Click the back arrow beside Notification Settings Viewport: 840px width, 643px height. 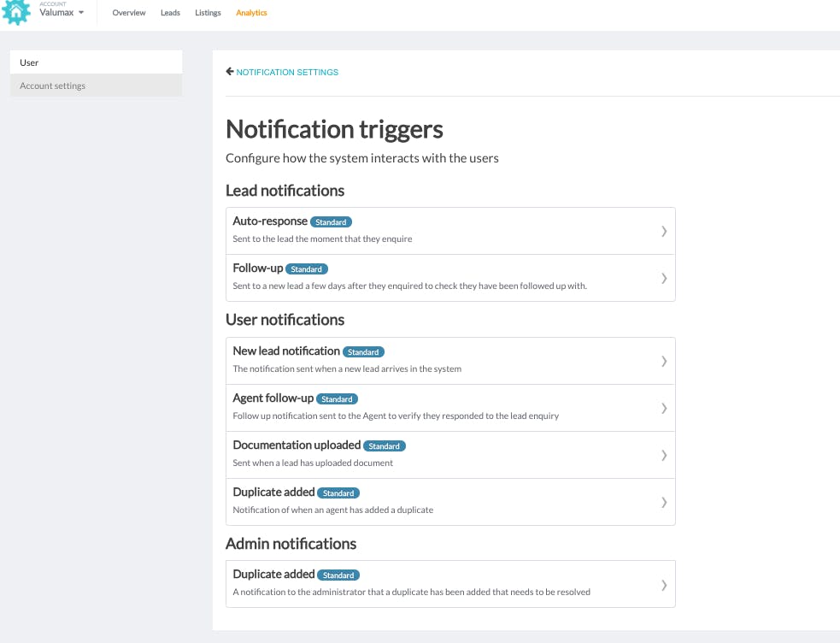click(230, 71)
